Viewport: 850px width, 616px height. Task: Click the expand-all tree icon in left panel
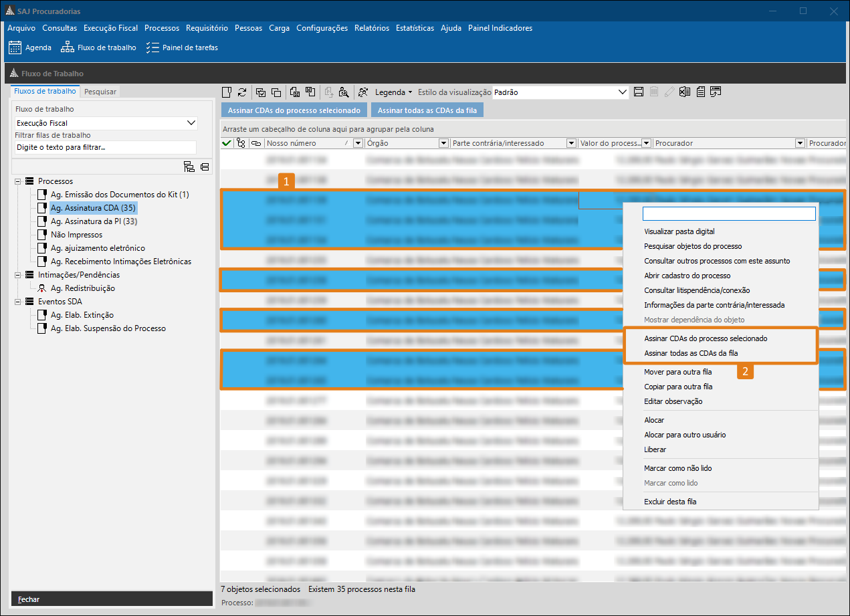(x=189, y=167)
